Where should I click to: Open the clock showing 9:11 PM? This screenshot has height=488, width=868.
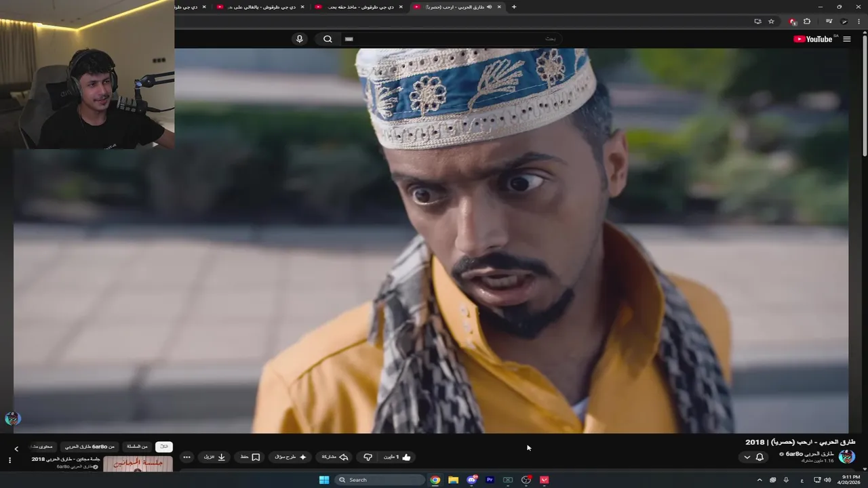click(x=850, y=480)
